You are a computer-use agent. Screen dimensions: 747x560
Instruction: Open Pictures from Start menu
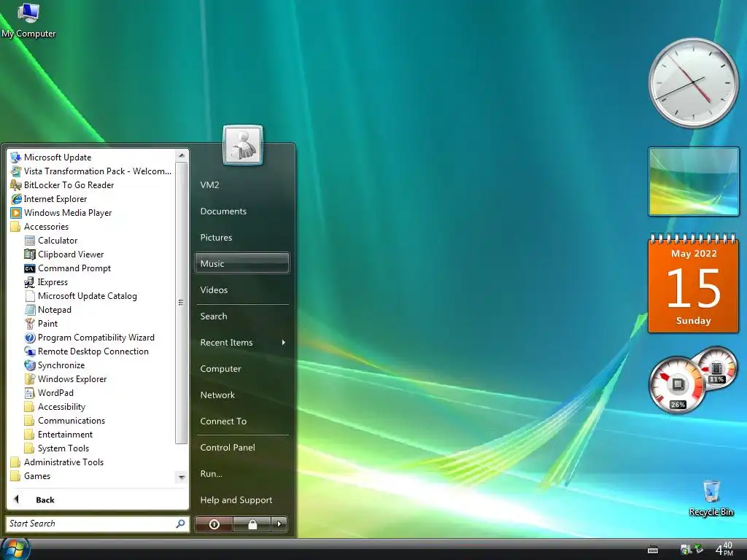point(242,237)
